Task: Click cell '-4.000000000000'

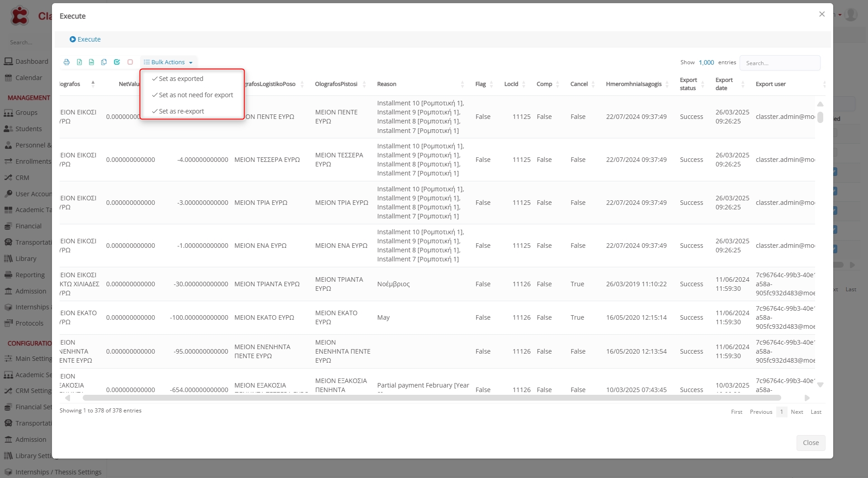Action: 203,160
